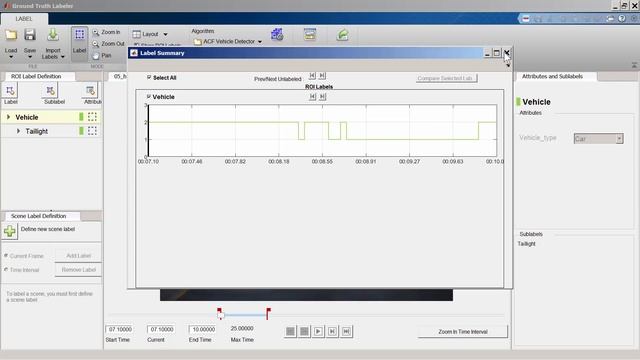The height and width of the screenshot is (360, 640).
Task: Click the Add Label button
Action: [x=78, y=256]
